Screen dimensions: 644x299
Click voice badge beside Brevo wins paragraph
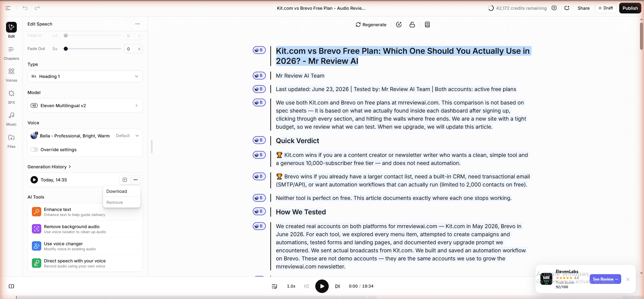(259, 176)
